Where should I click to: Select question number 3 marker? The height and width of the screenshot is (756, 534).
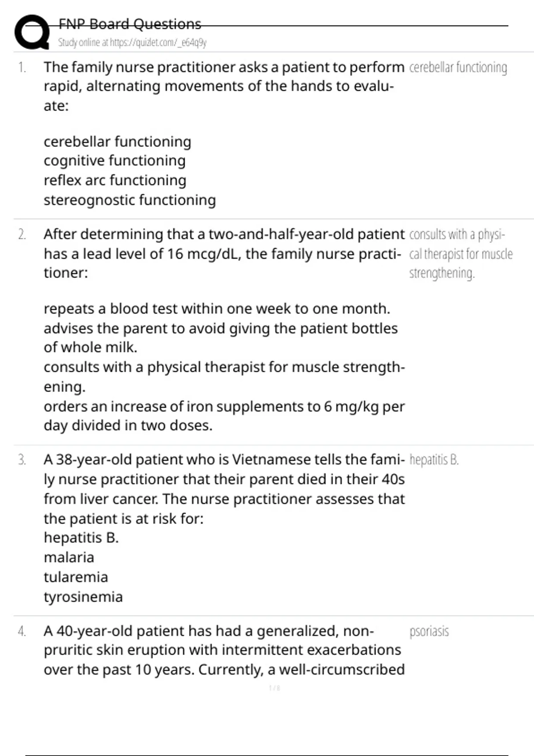22,460
